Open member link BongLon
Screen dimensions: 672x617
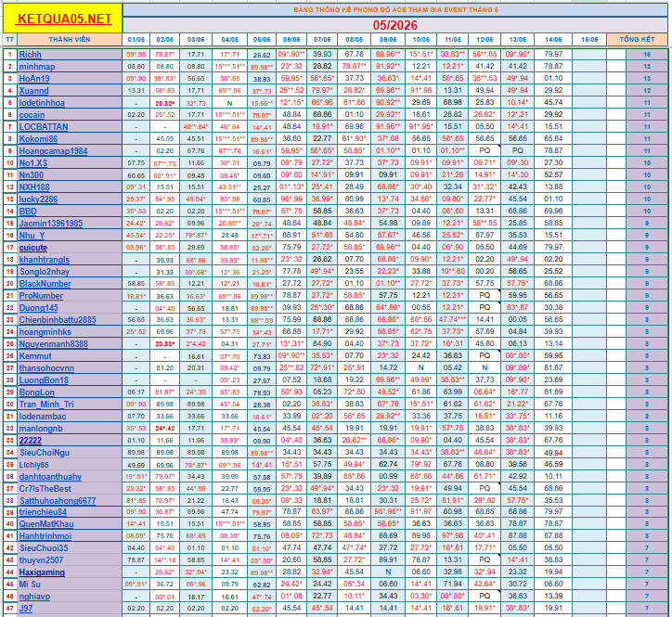(36, 392)
